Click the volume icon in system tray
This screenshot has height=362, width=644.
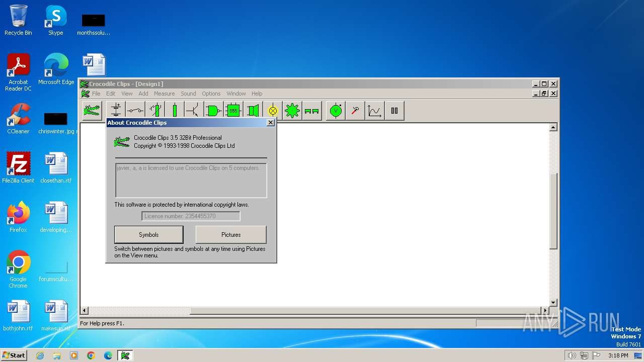[x=572, y=355]
